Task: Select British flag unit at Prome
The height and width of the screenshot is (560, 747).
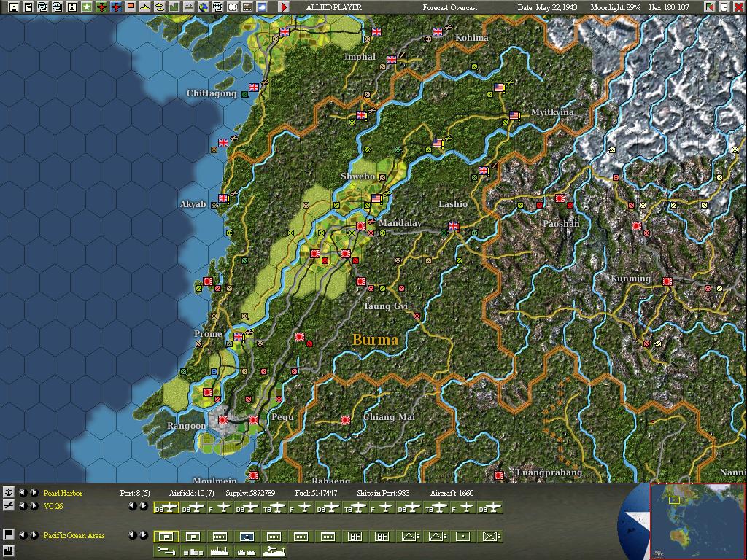Action: [x=239, y=337]
